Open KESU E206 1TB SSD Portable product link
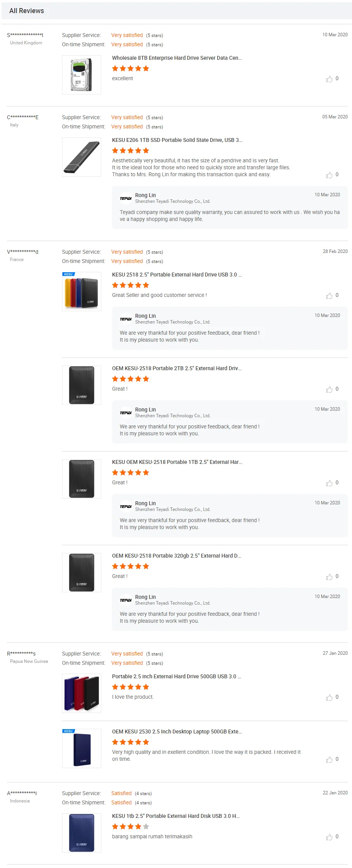The width and height of the screenshot is (352, 868). click(x=177, y=140)
